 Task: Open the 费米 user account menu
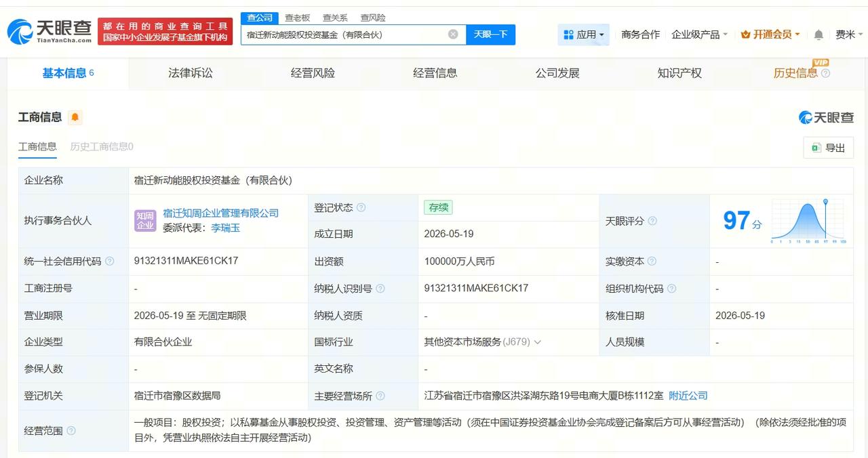click(x=849, y=35)
